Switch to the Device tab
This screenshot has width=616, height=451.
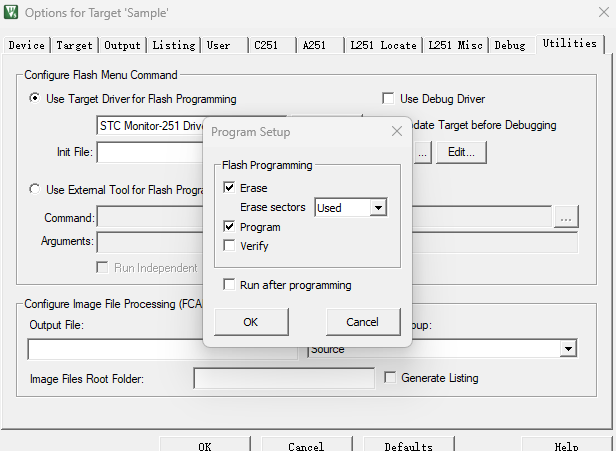(x=27, y=45)
